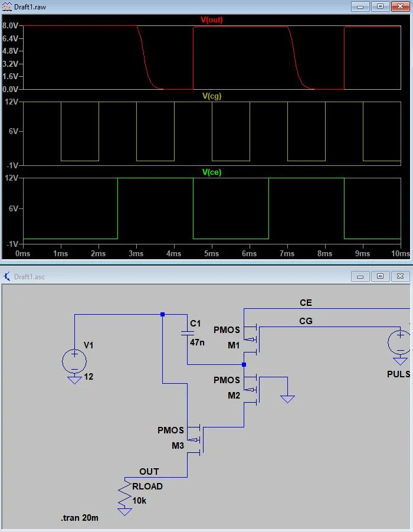Viewport: 413px width, 532px height.
Task: Click the V(out) trace label
Action: click(212, 19)
